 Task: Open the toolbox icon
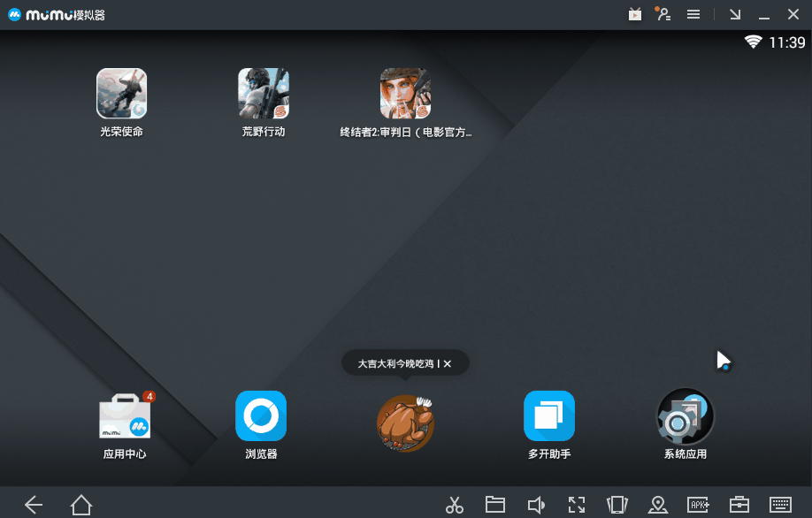[x=739, y=504]
